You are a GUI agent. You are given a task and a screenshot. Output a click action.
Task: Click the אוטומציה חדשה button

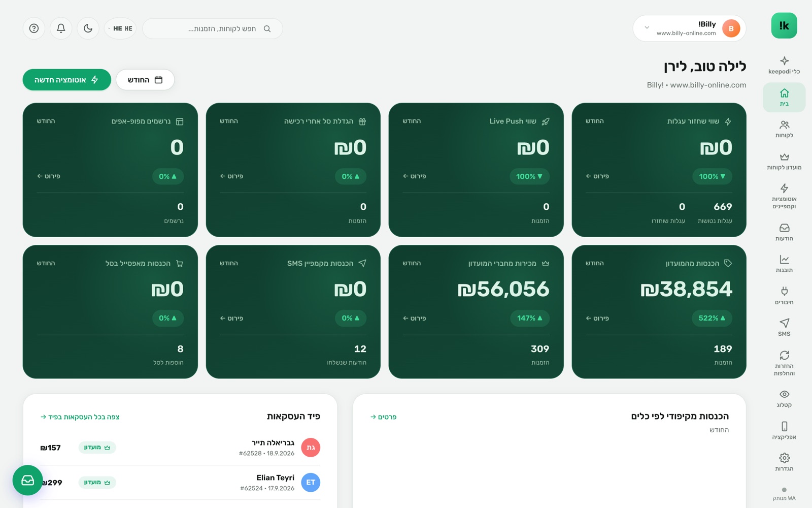coord(66,80)
